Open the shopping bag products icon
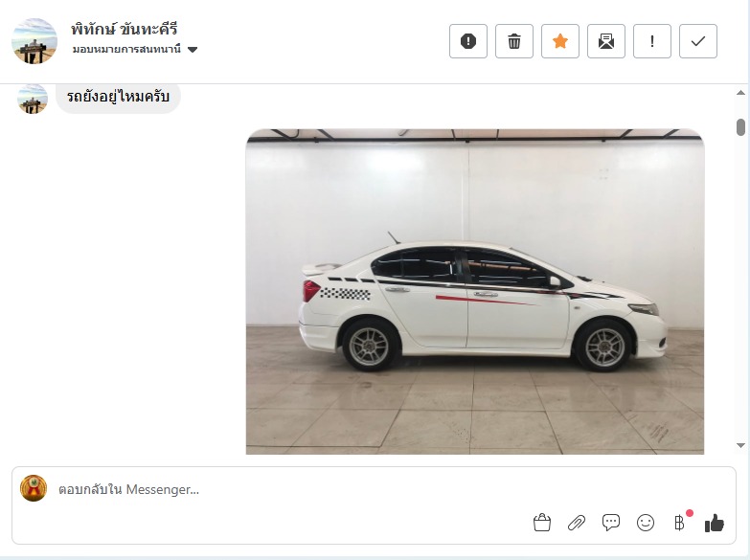This screenshot has height=560, width=750. pos(542,523)
